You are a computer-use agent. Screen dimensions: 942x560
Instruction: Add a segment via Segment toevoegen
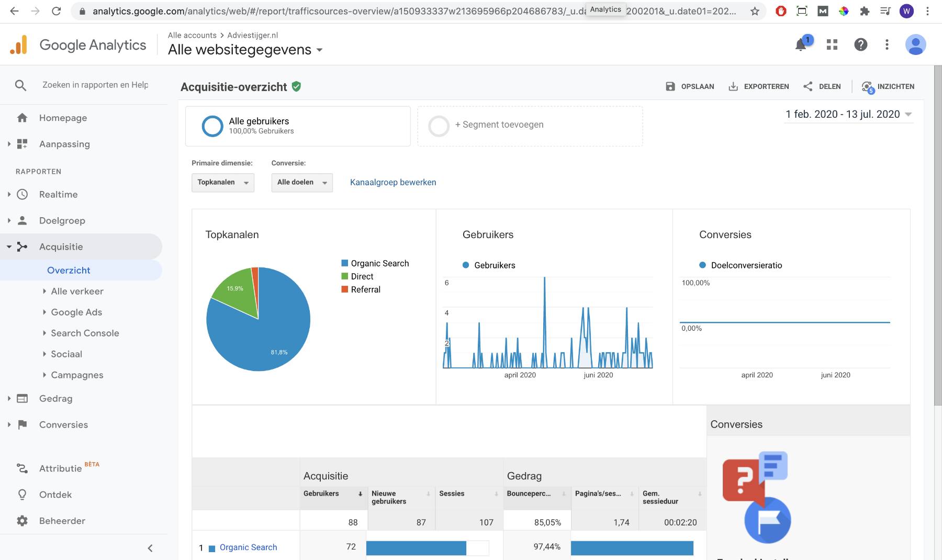click(x=530, y=126)
